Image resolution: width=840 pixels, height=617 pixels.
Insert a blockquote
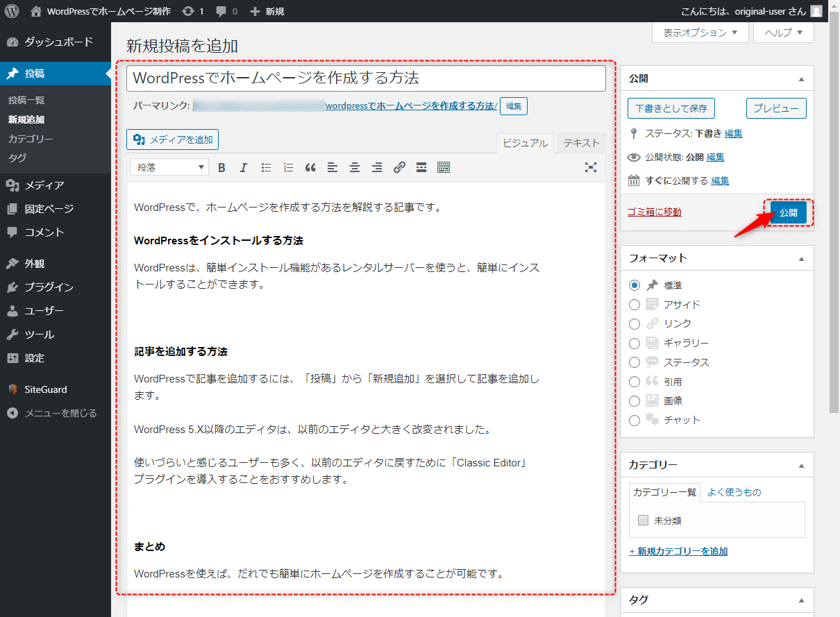point(310,167)
